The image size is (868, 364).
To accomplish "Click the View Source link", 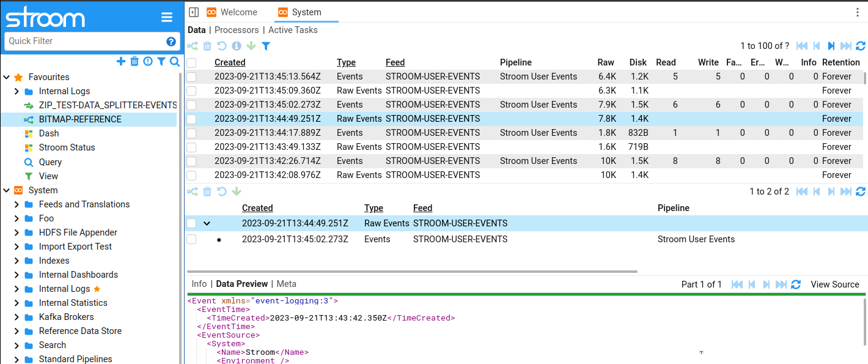I will point(834,284).
